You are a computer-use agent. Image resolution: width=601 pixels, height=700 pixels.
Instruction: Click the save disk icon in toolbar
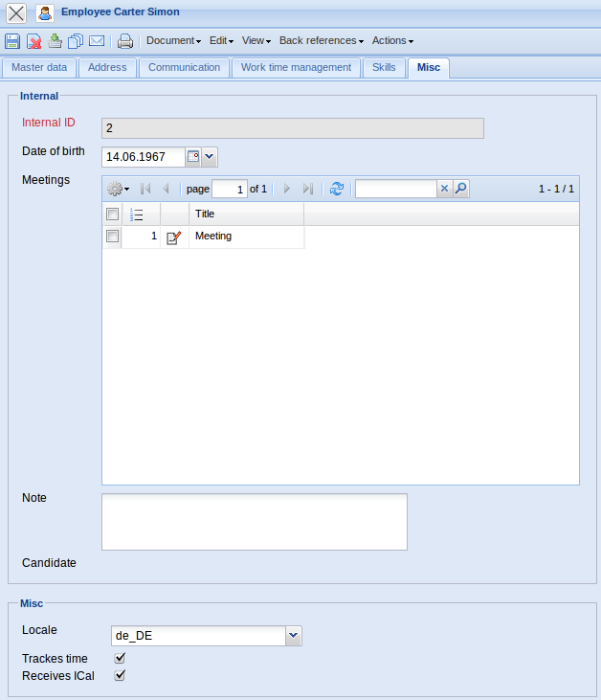[12, 41]
